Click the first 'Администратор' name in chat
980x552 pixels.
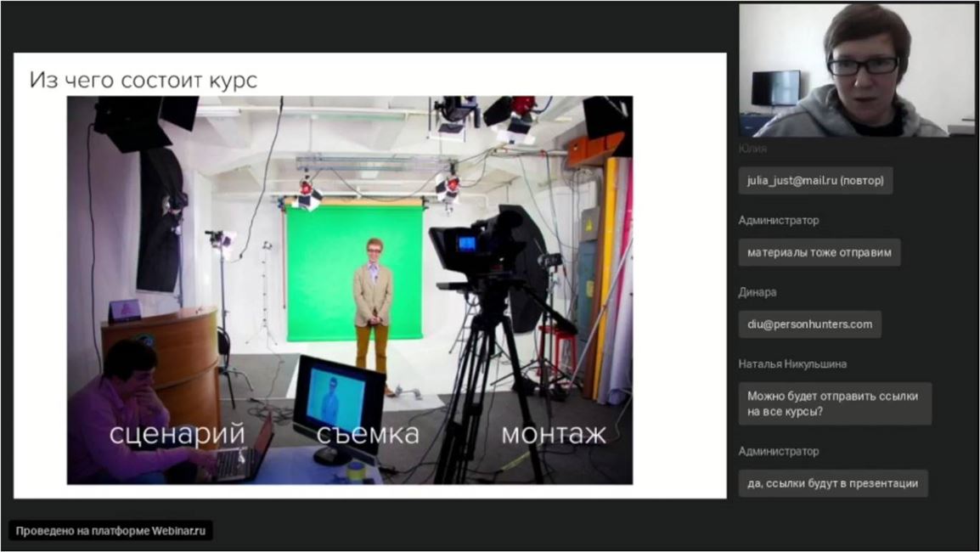779,221
